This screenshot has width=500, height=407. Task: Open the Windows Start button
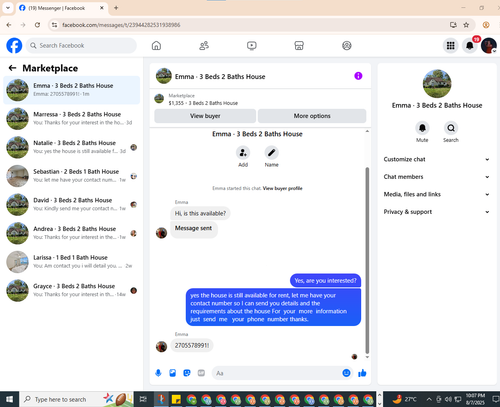(9, 399)
